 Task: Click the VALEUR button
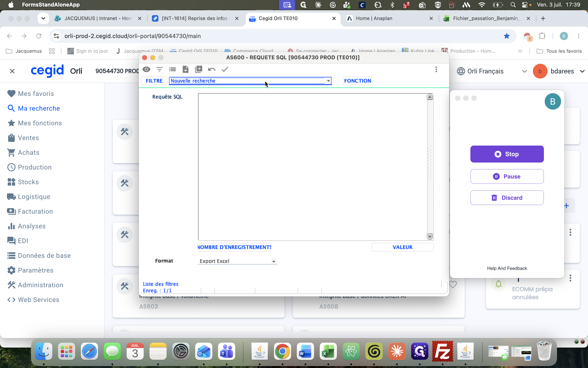402,247
